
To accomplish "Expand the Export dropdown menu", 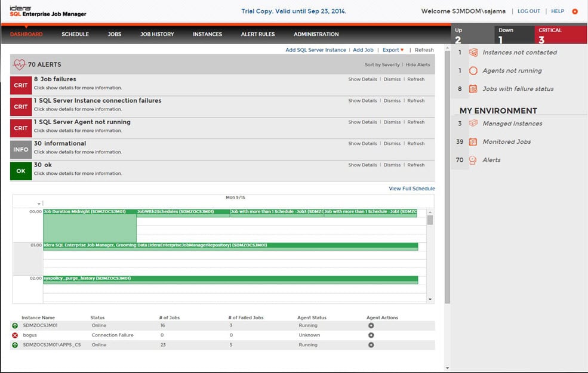I will [x=393, y=50].
